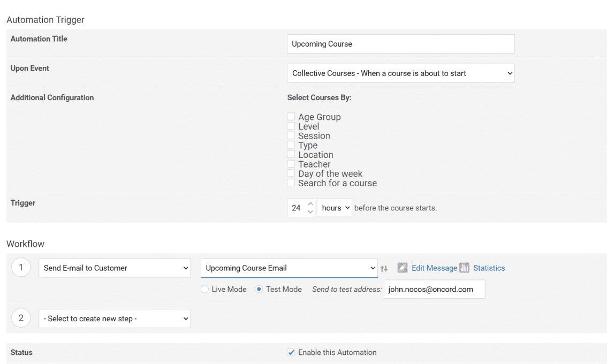Tick the Level checkbox

tap(291, 126)
